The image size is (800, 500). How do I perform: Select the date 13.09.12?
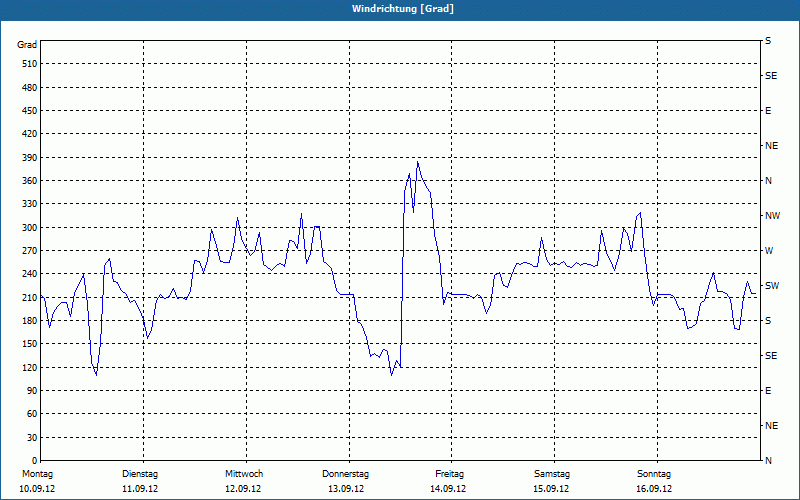coord(346,489)
